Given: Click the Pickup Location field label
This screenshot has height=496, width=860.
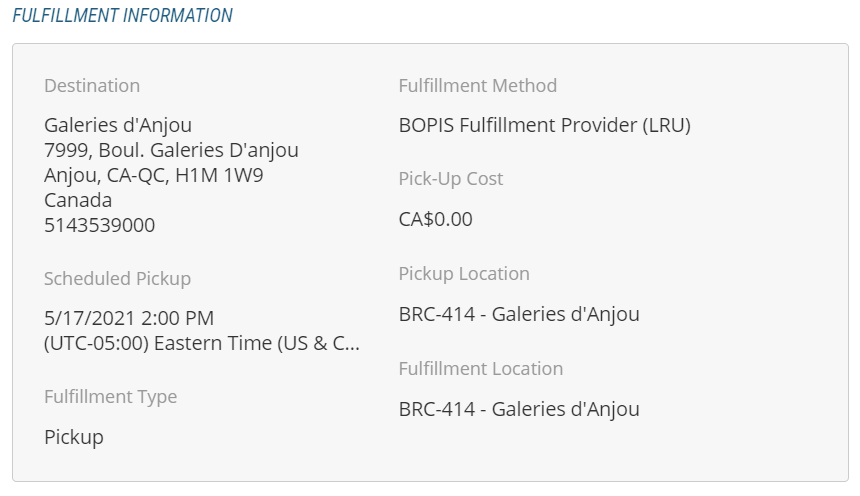Looking at the screenshot, I should click(464, 274).
